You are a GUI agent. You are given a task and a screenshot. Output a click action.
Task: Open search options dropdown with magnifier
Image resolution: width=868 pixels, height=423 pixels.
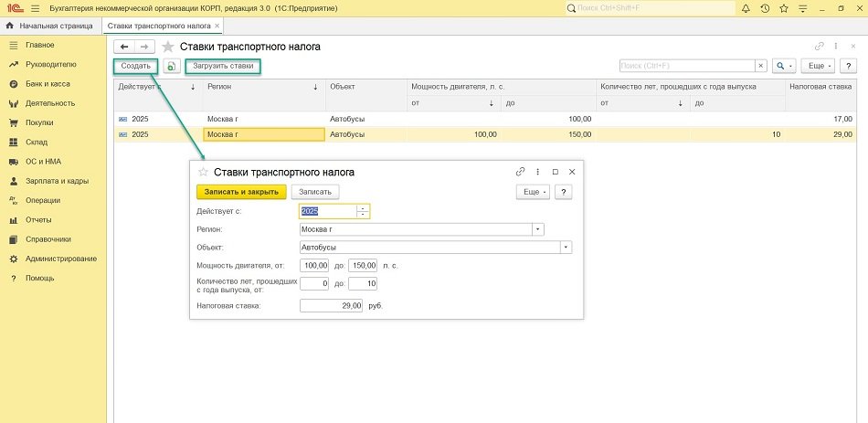click(784, 66)
